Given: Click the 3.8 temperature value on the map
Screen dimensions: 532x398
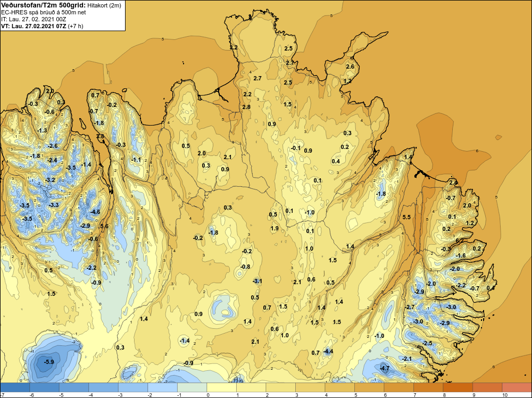Looking at the screenshot, I should [100, 136].
